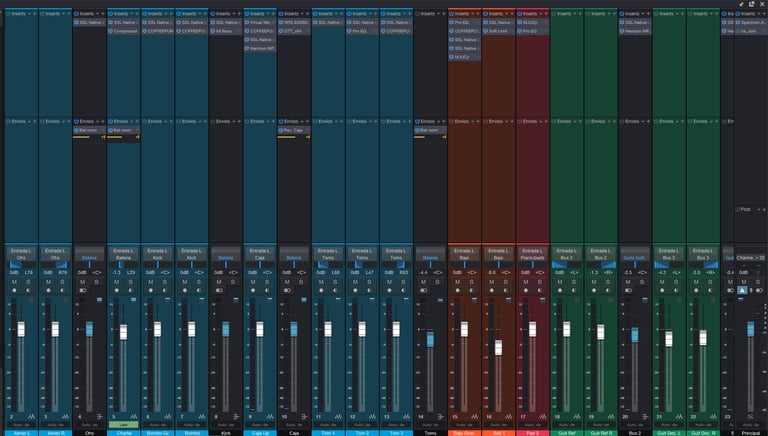
Task: Add a send with plus on Toms bus
Action: tap(444, 121)
